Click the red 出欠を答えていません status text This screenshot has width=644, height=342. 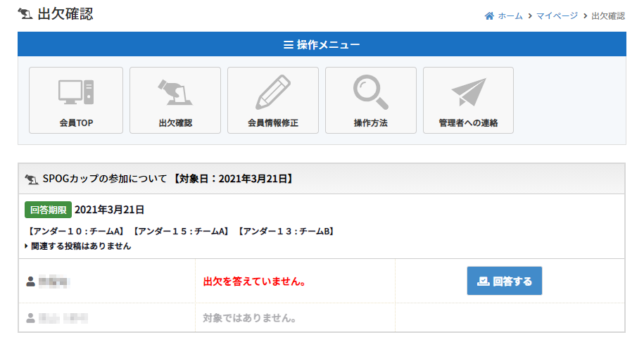pyautogui.click(x=254, y=281)
